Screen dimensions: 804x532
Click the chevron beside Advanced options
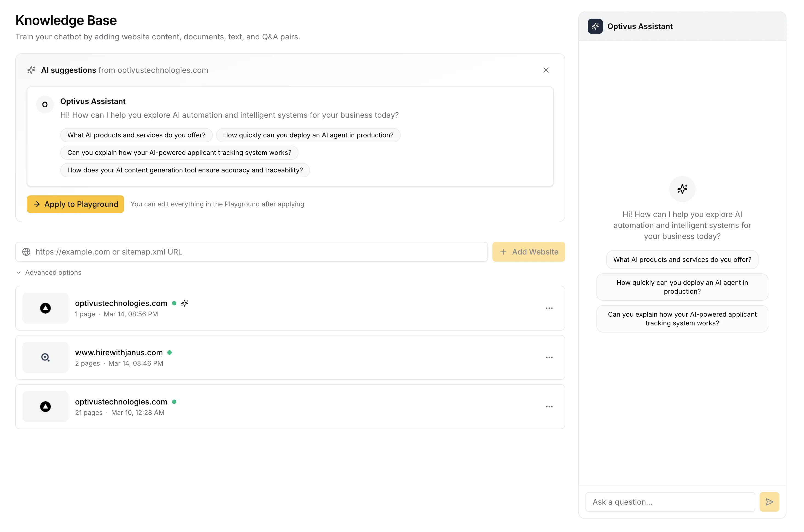19,273
